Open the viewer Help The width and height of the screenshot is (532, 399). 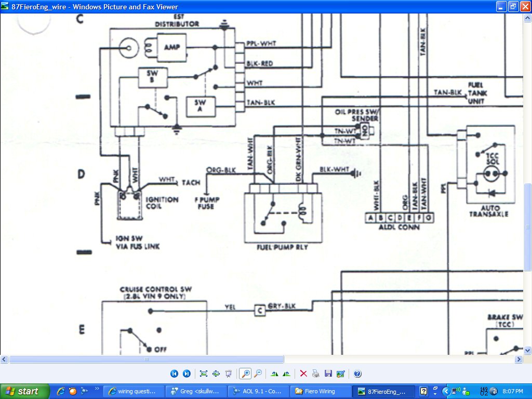pyautogui.click(x=357, y=374)
